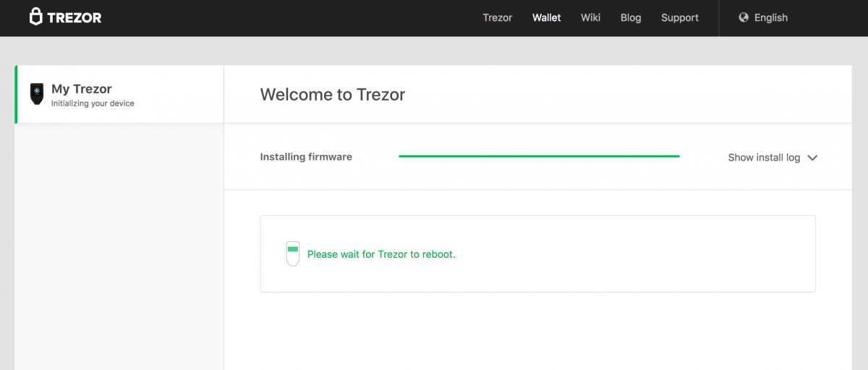Switch to the Wallet nav item
868x370 pixels.
[x=547, y=17]
